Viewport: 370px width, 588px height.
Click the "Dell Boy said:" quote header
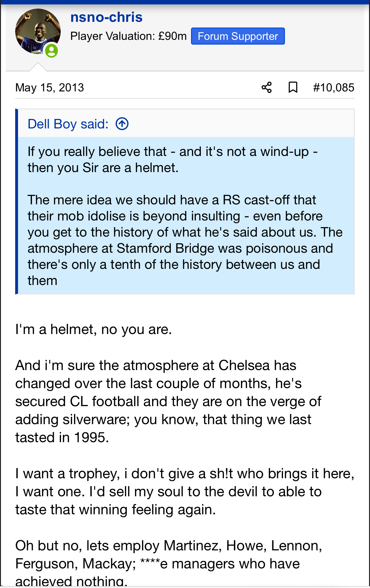pos(68,124)
